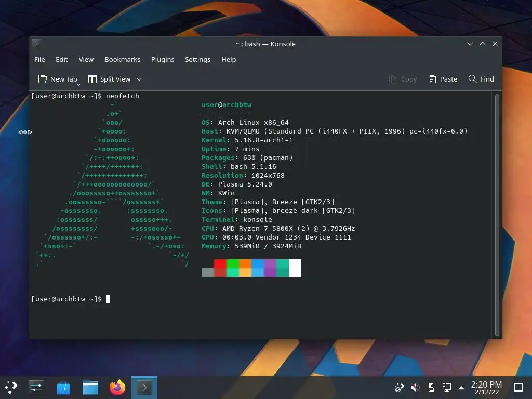The height and width of the screenshot is (399, 532).
Task: Open Dolphin file manager from taskbar
Action: [x=90, y=388]
